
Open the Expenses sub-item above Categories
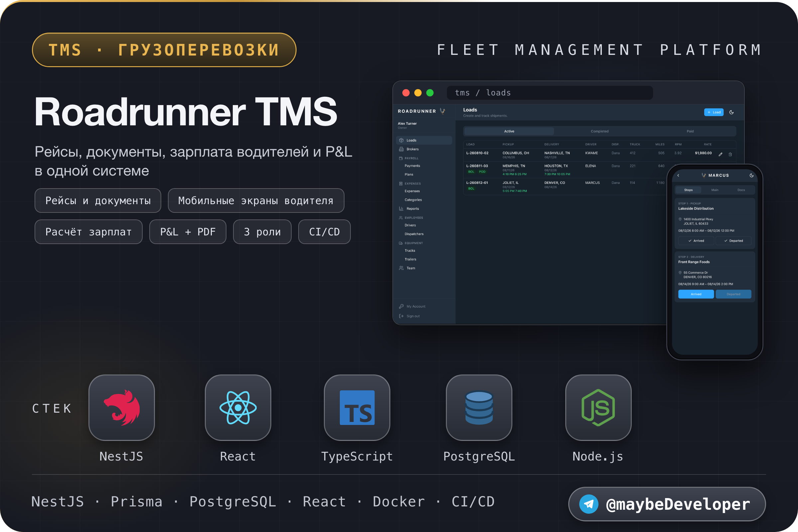[x=412, y=192]
